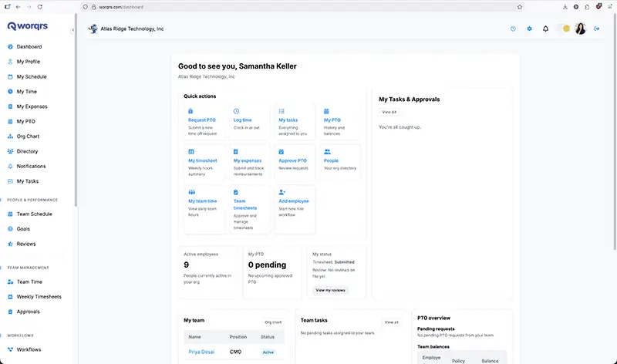Click the My expenses quick action icon
The height and width of the screenshot is (364, 617).
point(236,152)
